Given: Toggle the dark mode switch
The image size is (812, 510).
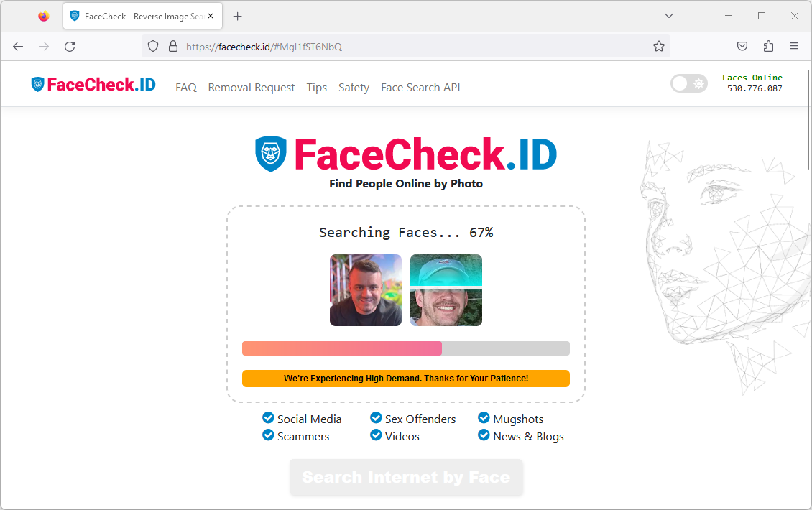Looking at the screenshot, I should (x=688, y=83).
